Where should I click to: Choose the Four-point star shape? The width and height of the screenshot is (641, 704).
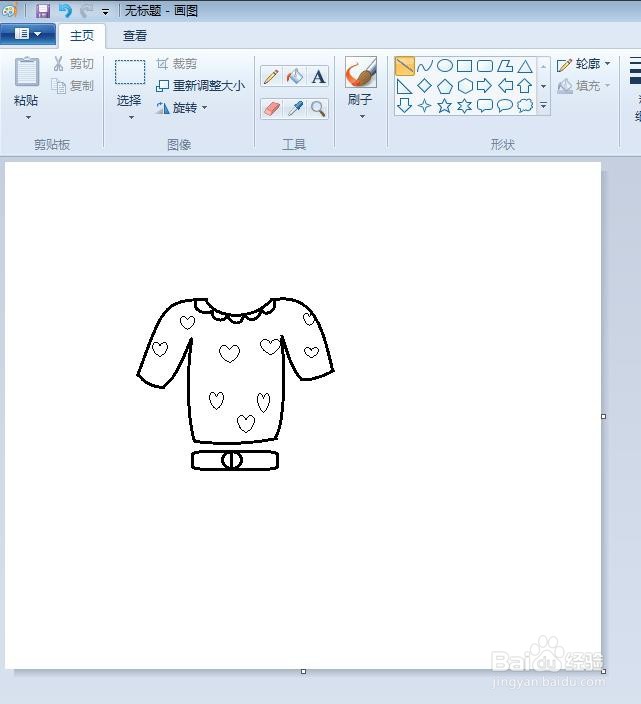[x=424, y=106]
